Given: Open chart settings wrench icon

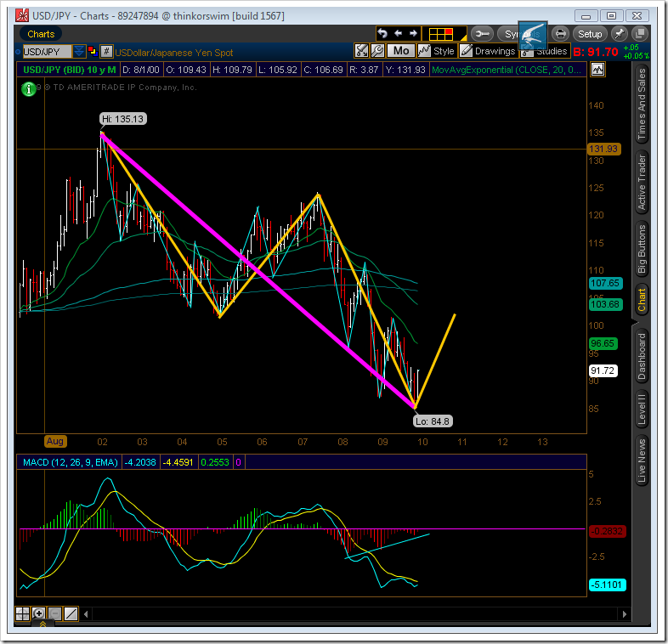Looking at the screenshot, I should click(x=377, y=51).
